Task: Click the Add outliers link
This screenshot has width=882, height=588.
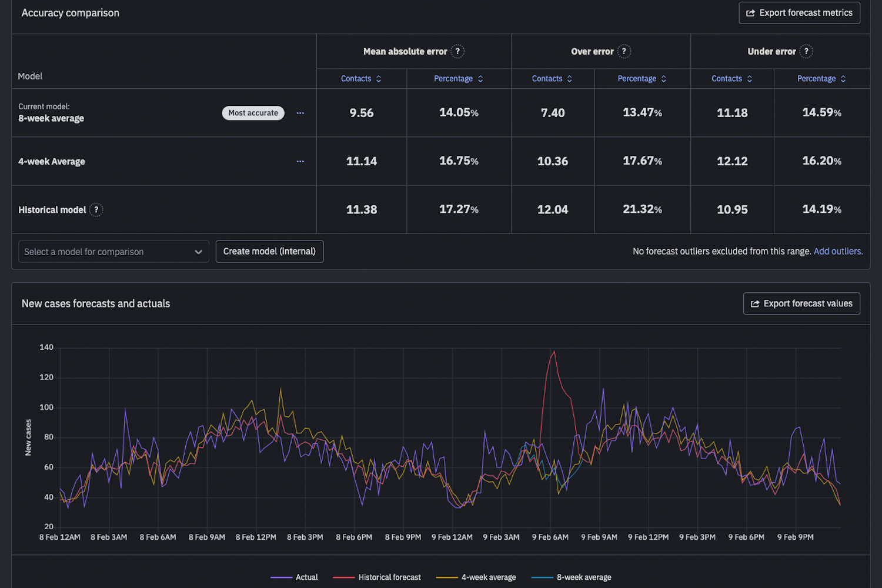Action: [838, 251]
